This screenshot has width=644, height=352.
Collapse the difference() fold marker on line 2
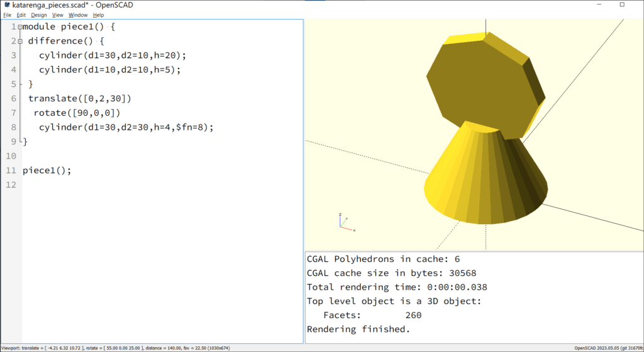coord(19,41)
